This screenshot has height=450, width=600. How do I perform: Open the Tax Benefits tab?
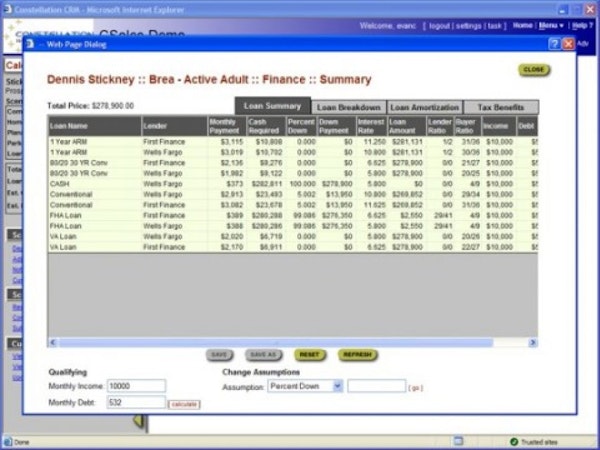coord(501,108)
